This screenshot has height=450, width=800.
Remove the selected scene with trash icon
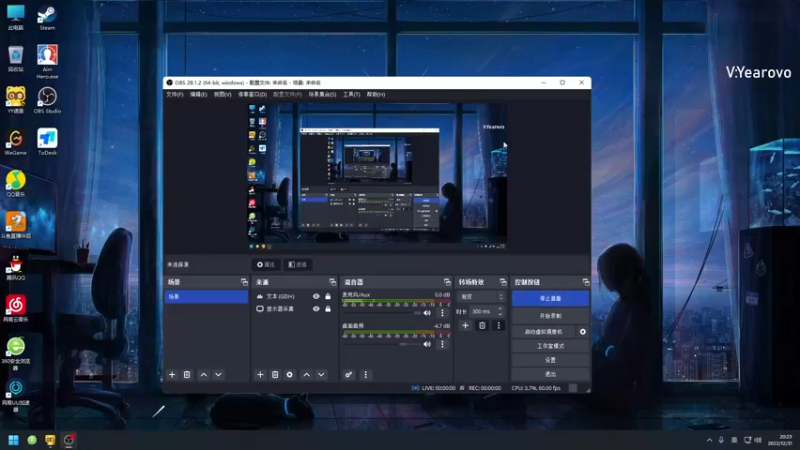pyautogui.click(x=187, y=374)
